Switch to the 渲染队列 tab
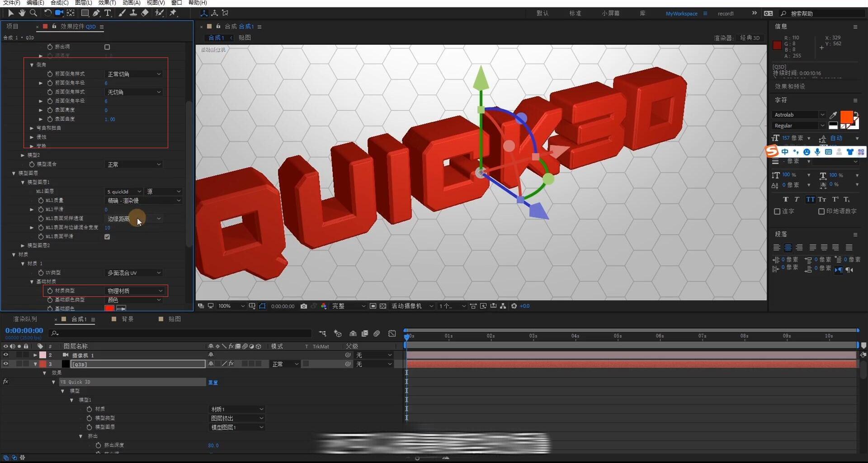868x463 pixels. tap(25, 319)
